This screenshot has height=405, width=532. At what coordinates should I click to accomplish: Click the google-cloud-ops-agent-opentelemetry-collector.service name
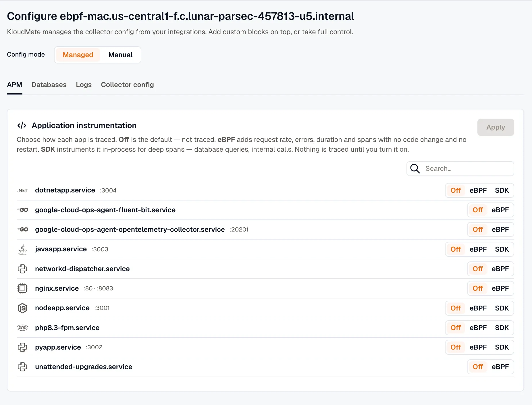coord(130,230)
